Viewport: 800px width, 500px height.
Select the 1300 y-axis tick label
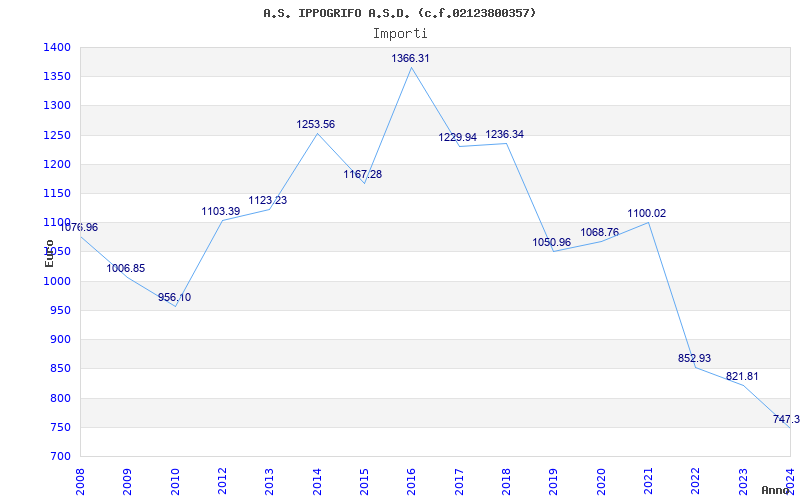(57, 106)
